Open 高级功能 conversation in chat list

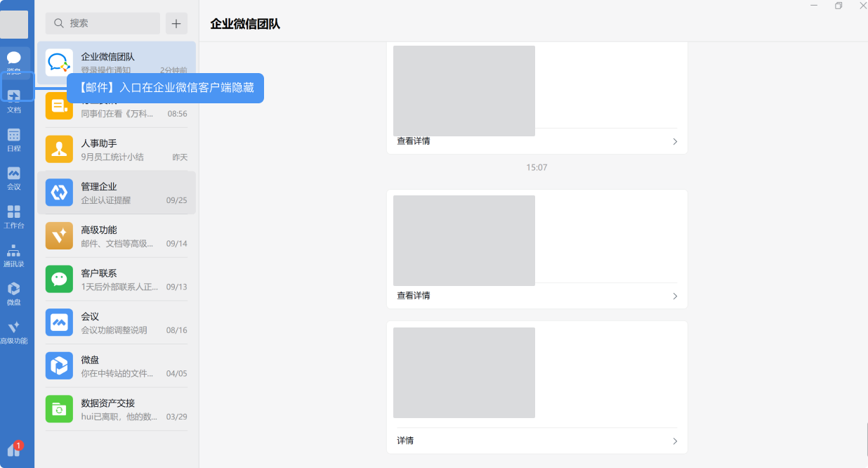click(x=117, y=236)
